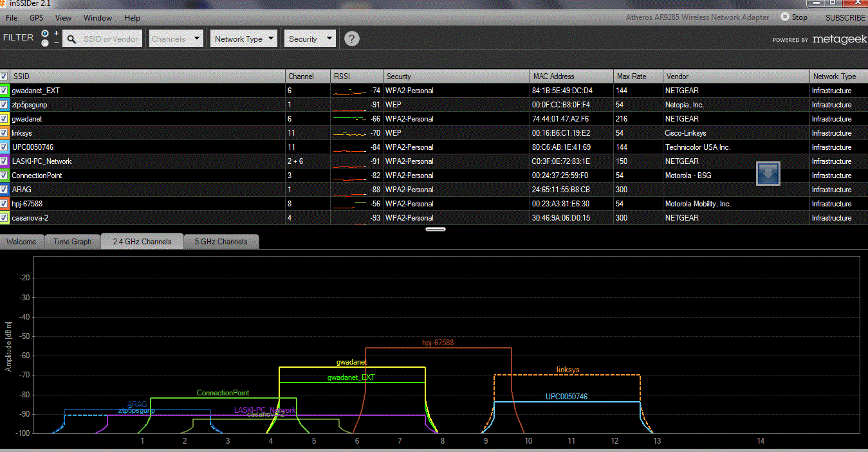Sort networks by the RSSI column header
This screenshot has height=452, width=868.
[357, 77]
